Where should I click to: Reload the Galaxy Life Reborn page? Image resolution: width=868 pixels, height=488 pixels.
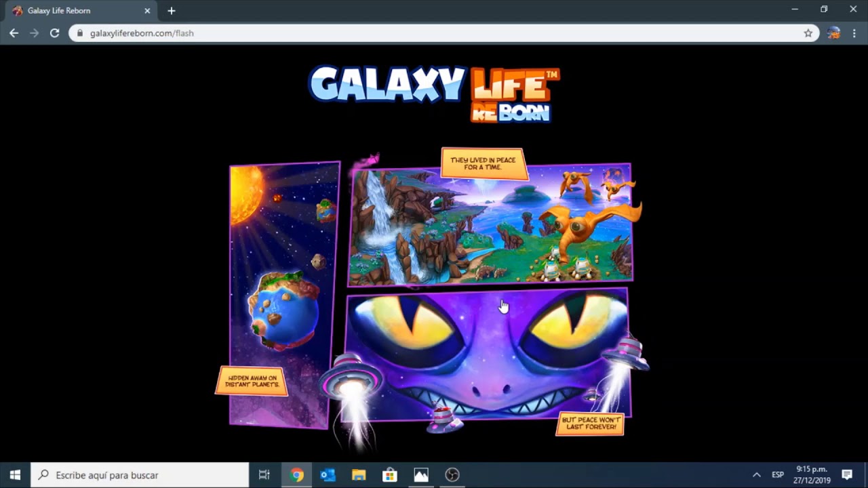click(x=54, y=33)
